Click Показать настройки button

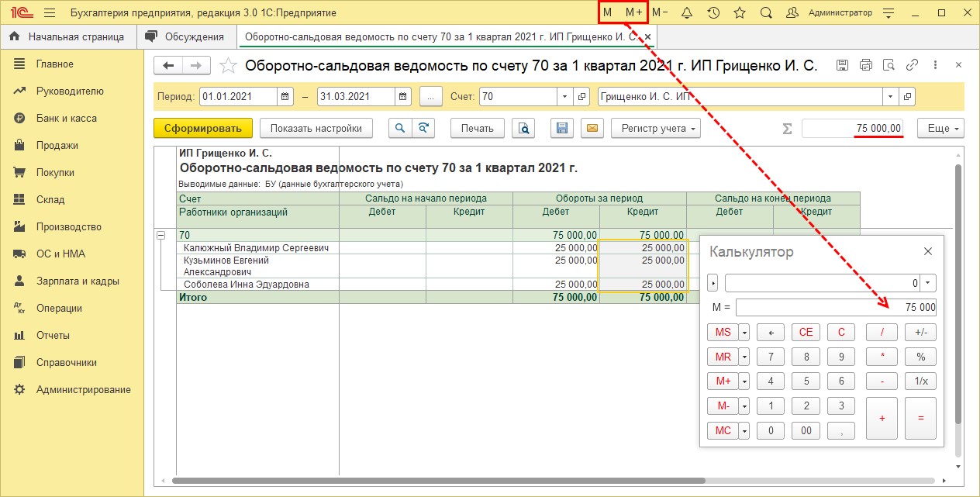point(316,129)
